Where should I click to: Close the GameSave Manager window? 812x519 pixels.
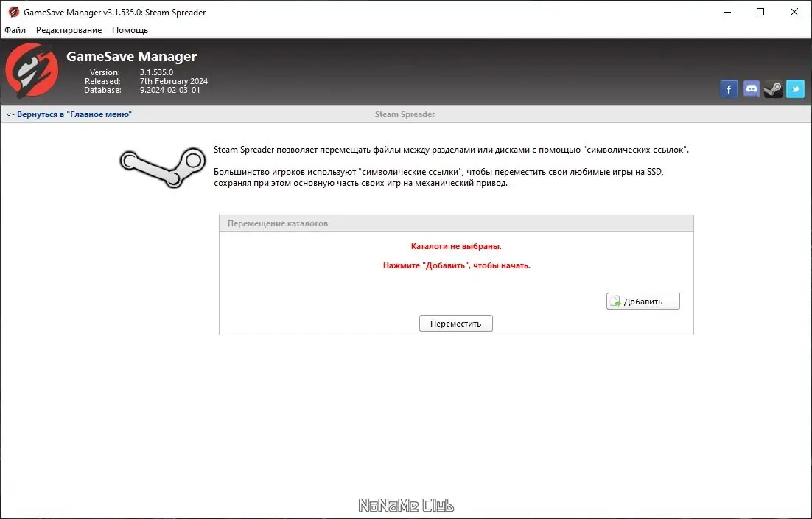coord(794,12)
